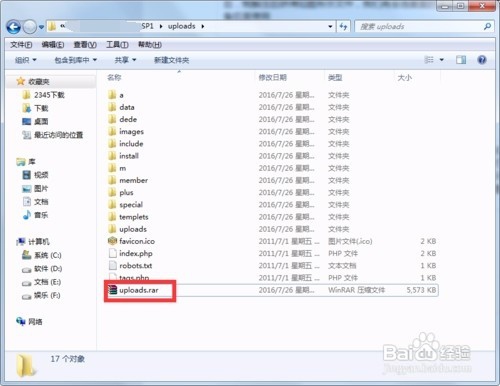The height and width of the screenshot is (386, 500).
Task: Select the install folder icon
Action: [112, 156]
